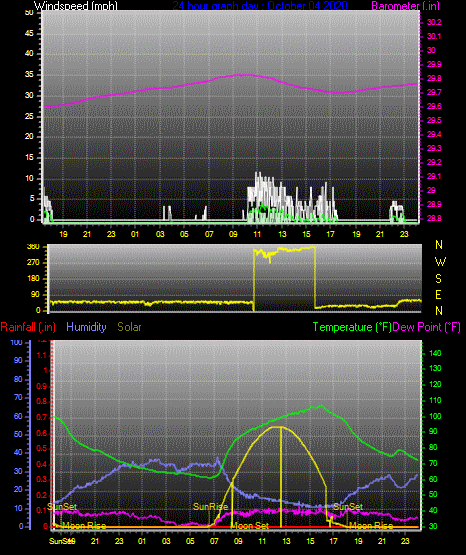Click the "Solar" legend label
466x555 pixels.
130,327
